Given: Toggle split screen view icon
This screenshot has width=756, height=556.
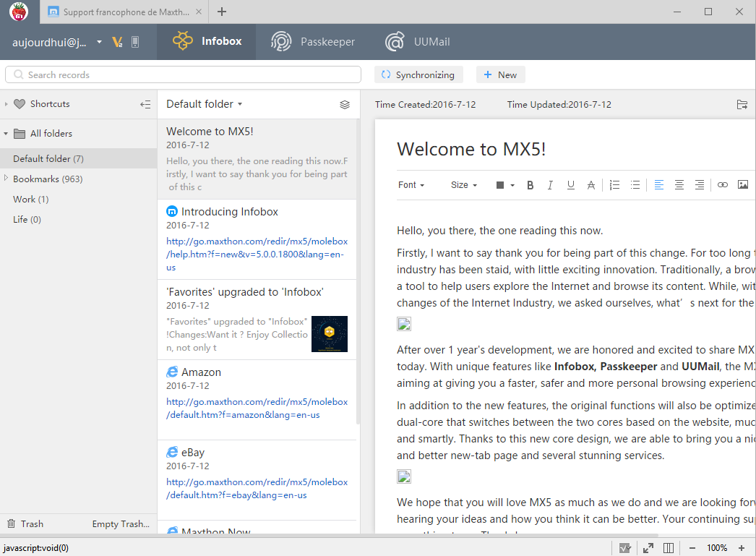Looking at the screenshot, I should pyautogui.click(x=669, y=548).
